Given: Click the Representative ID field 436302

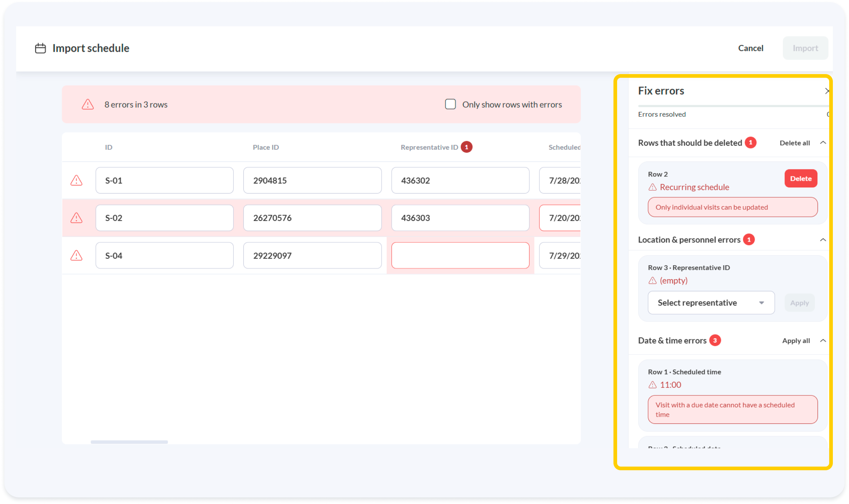Looking at the screenshot, I should 460,180.
